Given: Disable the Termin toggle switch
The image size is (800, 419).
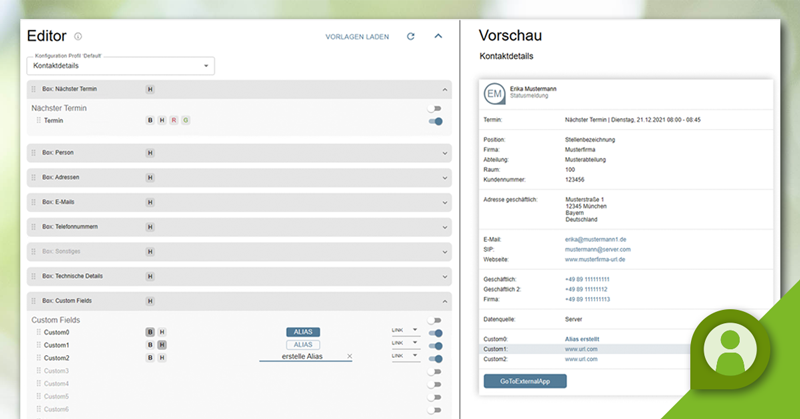Looking at the screenshot, I should click(435, 121).
